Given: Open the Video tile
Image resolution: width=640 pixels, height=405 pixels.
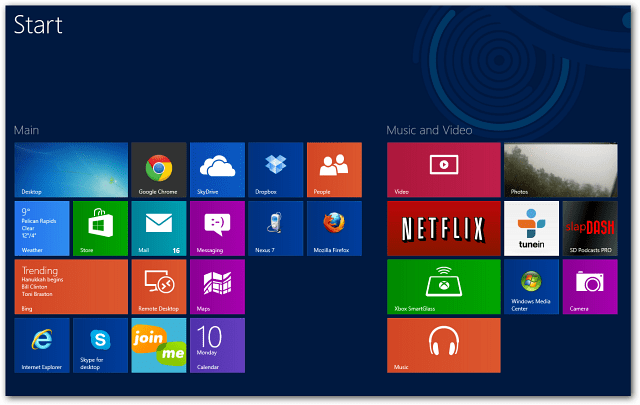Looking at the screenshot, I should [x=444, y=170].
